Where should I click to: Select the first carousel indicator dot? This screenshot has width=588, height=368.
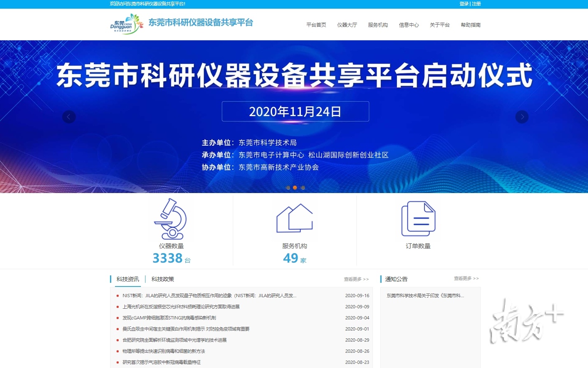287,188
